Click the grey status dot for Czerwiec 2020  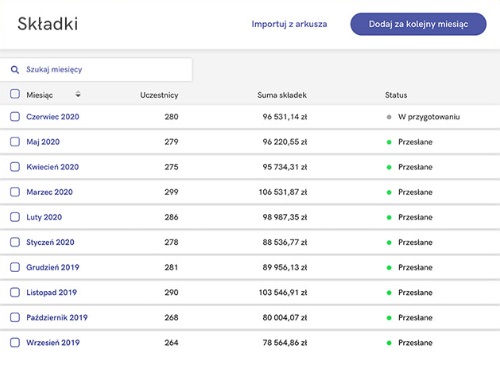(389, 117)
